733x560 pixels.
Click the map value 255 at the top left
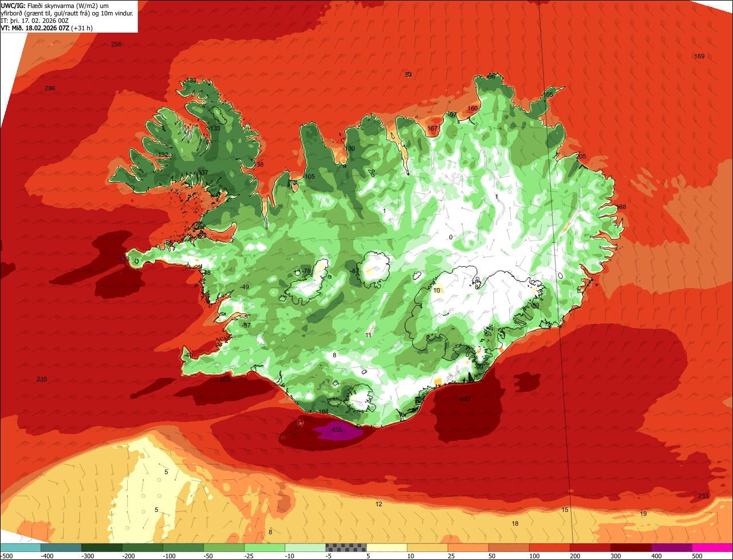click(x=116, y=44)
